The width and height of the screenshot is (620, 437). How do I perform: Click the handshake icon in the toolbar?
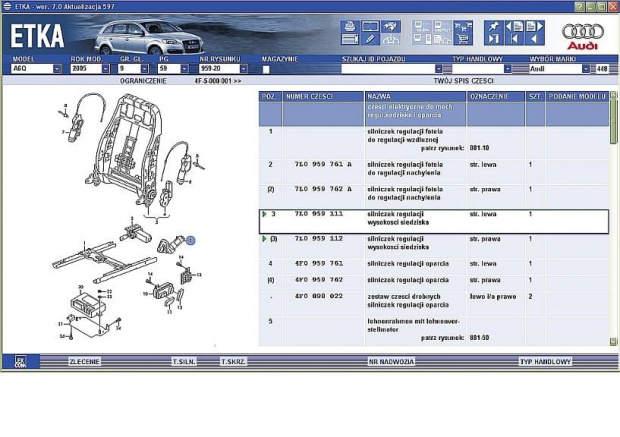(391, 26)
